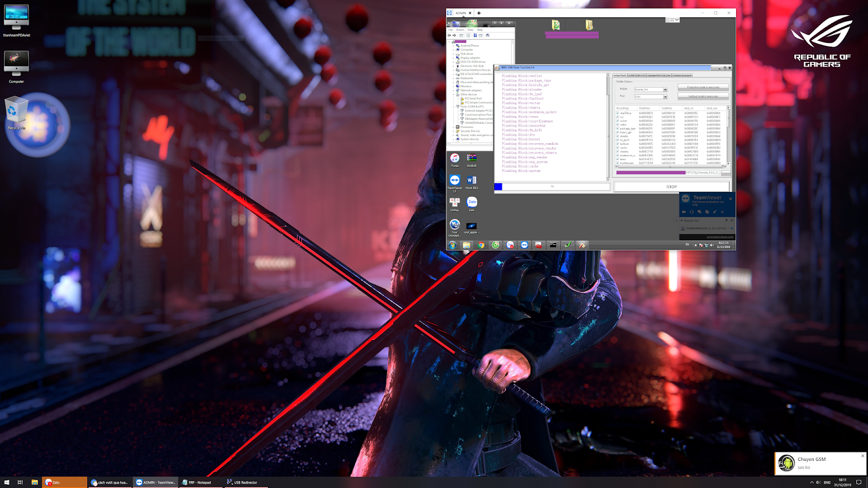The height and width of the screenshot is (488, 868).
Task: Uncheck the xloader block checkbox
Action: point(617,136)
